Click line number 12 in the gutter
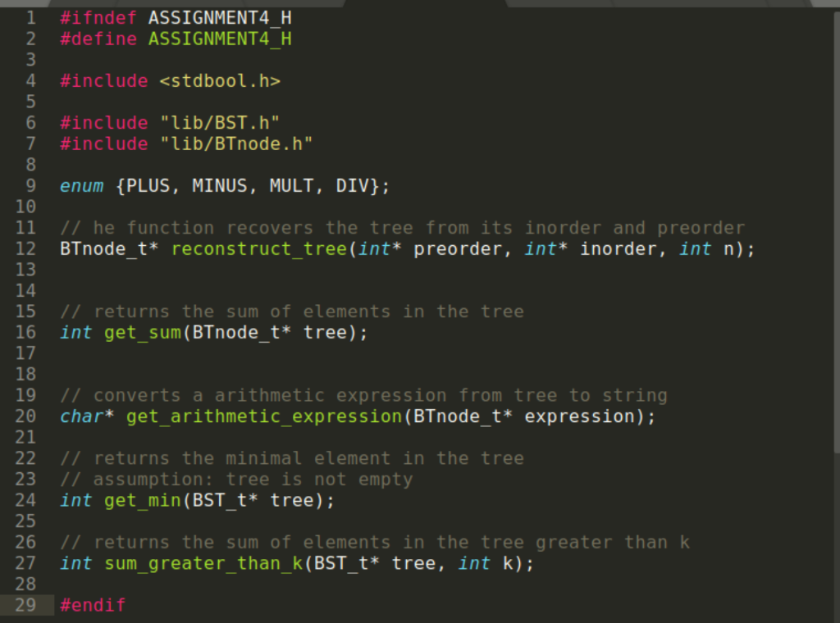Screen dimensions: 840x623 pyautogui.click(x=25, y=248)
